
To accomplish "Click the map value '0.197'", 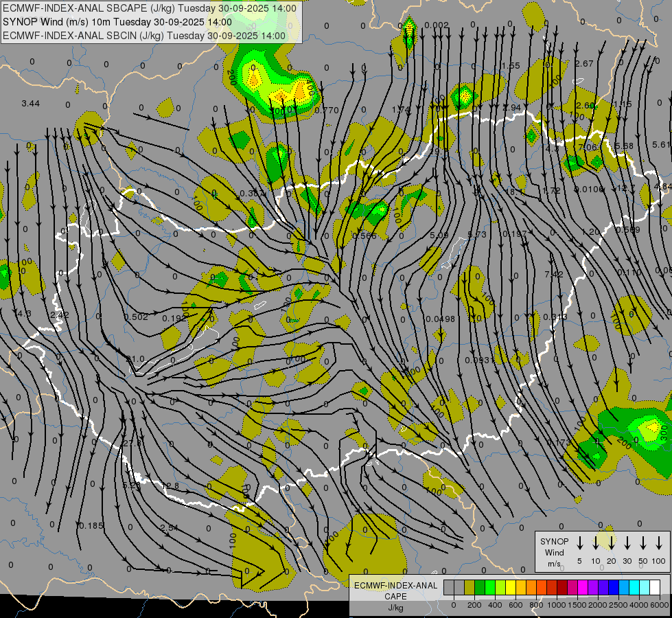I will tap(514, 233).
